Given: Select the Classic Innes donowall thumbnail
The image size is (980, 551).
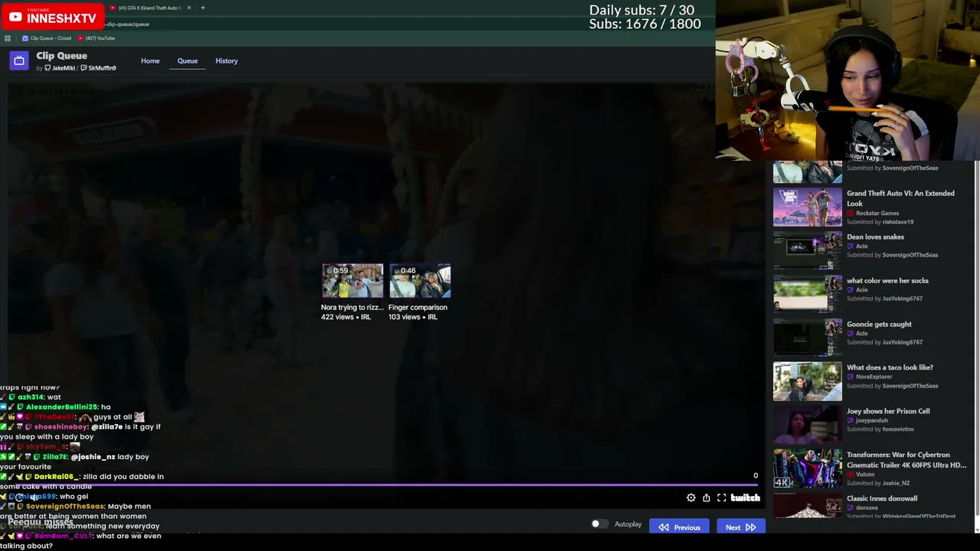Looking at the screenshot, I should point(807,506).
